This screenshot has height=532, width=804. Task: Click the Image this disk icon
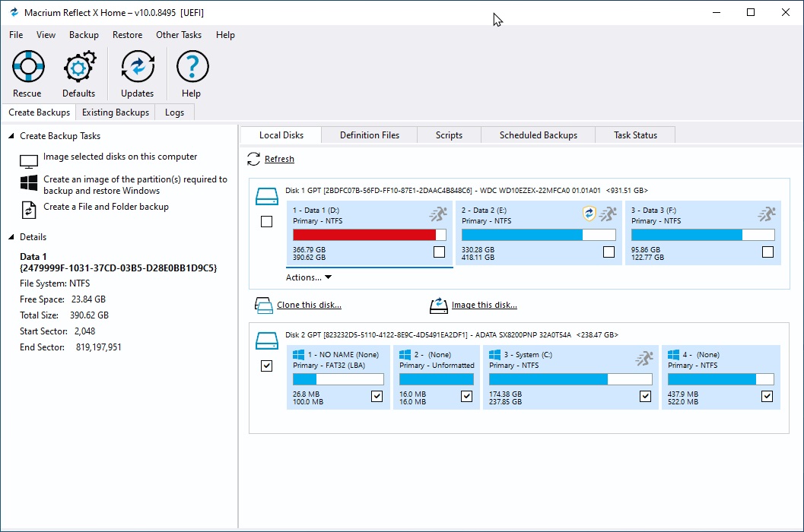coord(438,305)
